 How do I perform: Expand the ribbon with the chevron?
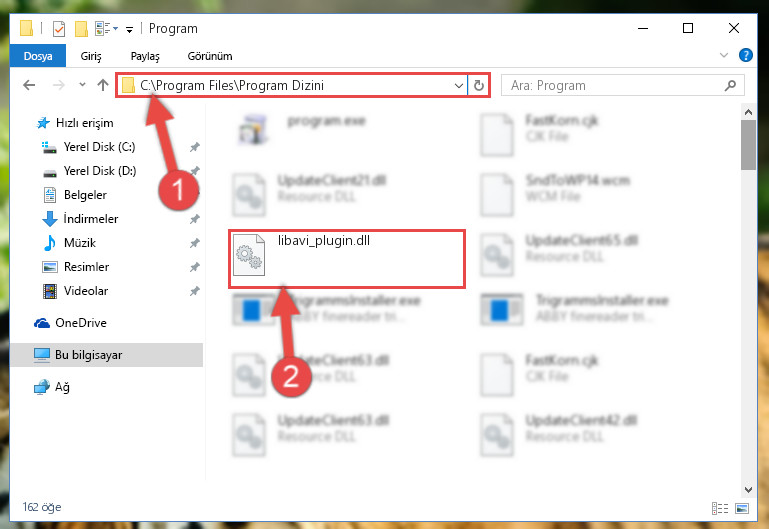click(x=723, y=55)
